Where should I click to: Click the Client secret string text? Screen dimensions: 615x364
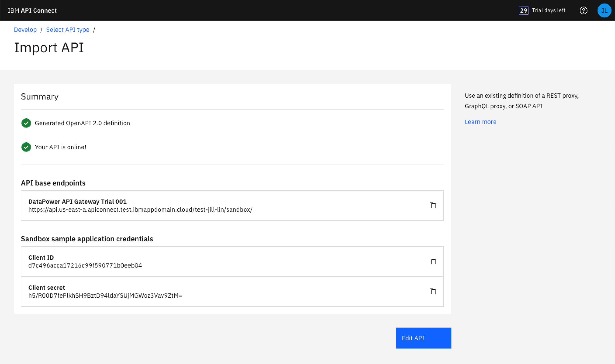(105, 295)
